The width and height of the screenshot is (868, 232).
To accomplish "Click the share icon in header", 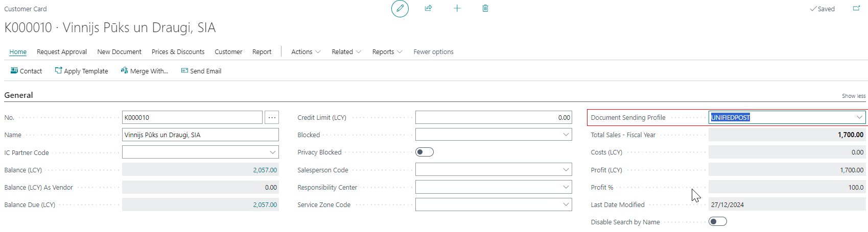I will pos(428,8).
